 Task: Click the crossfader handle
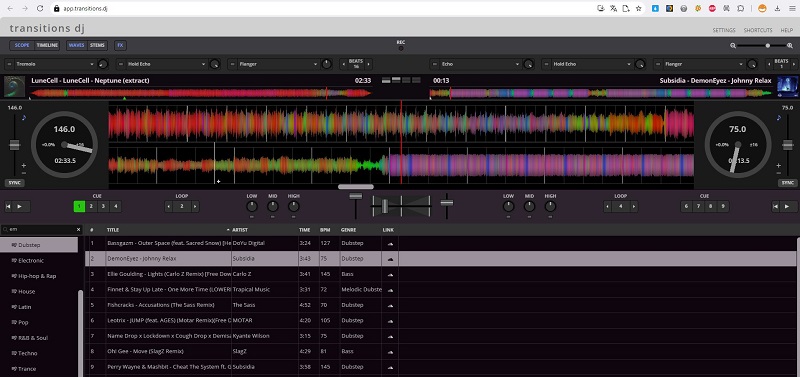pyautogui.click(x=384, y=206)
